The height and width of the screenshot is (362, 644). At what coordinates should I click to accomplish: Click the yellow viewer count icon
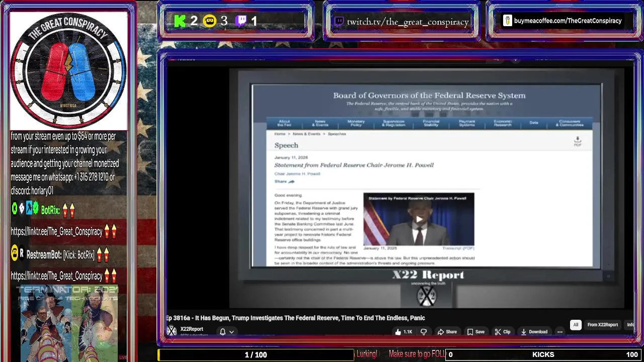point(209,21)
